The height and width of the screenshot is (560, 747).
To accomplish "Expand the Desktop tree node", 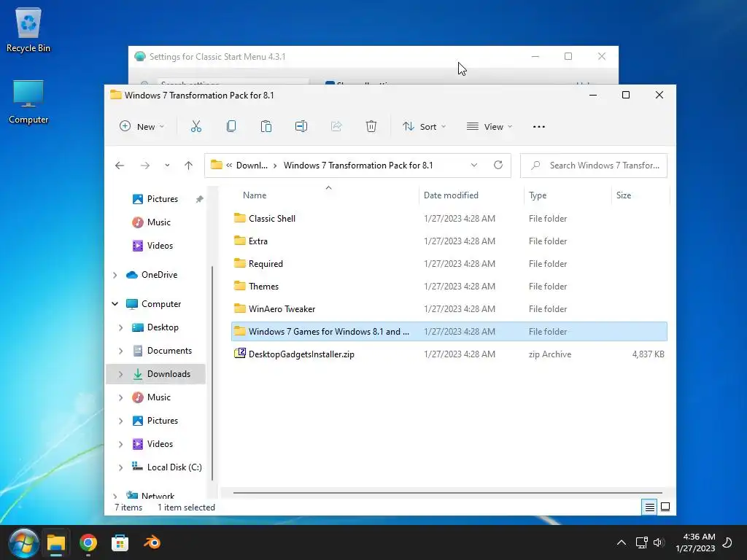I will [120, 327].
